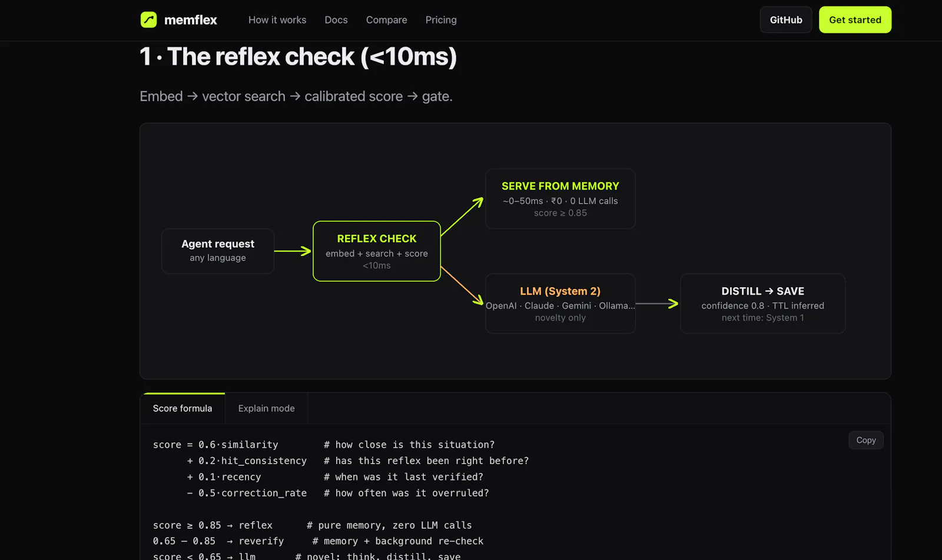This screenshot has width=942, height=560.
Task: Click the code line "score = 0.6·similarity"
Action: pos(215,445)
